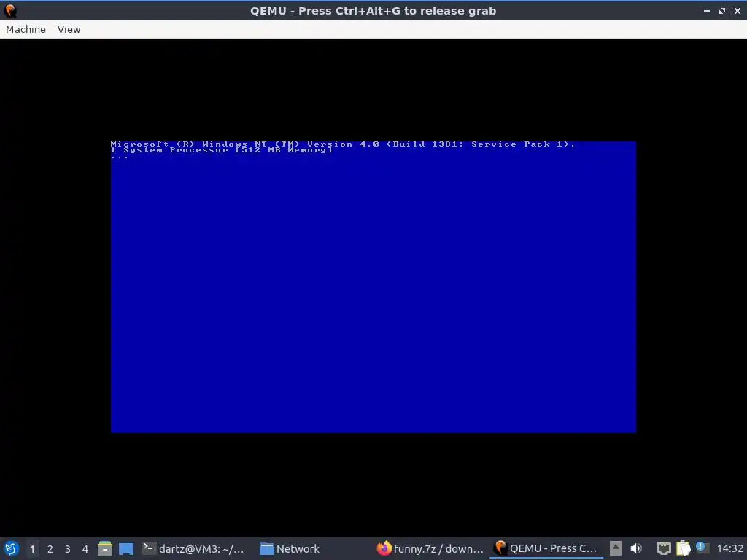This screenshot has width=747, height=560.
Task: Switch to the Firefox funny.7z download window
Action: click(x=430, y=548)
